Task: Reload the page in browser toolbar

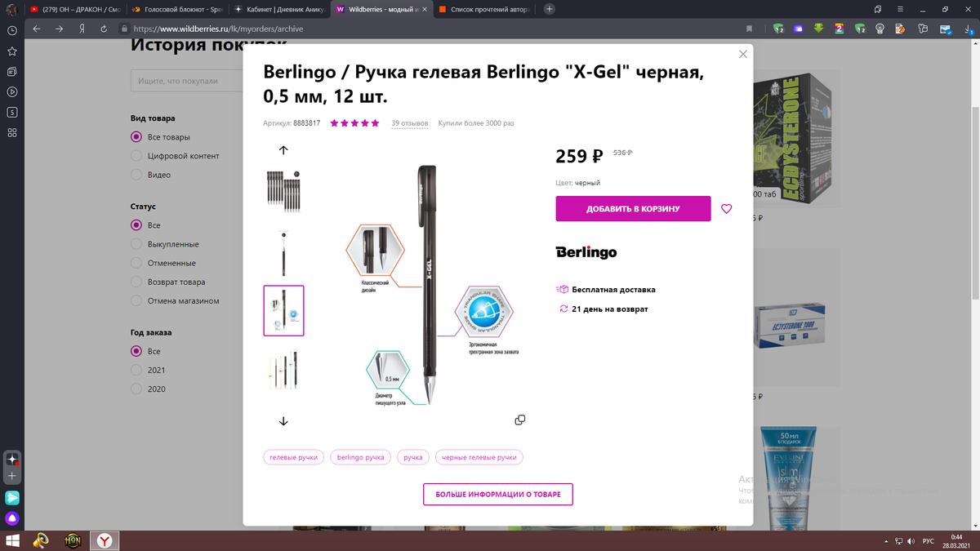Action: (x=105, y=28)
